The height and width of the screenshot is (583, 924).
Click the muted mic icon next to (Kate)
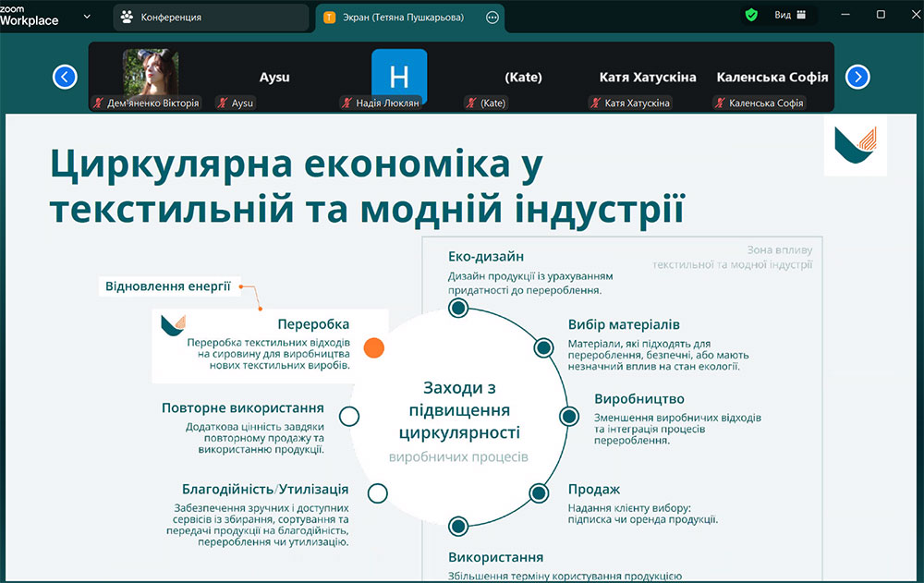click(471, 103)
